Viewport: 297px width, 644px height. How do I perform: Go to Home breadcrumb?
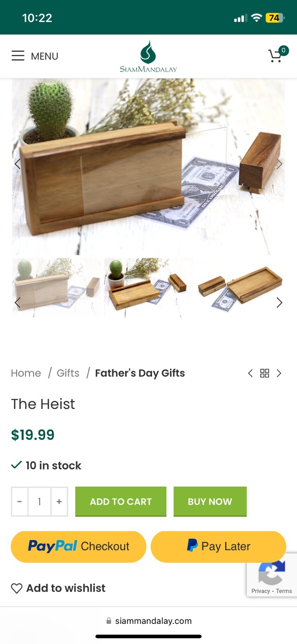coord(26,373)
